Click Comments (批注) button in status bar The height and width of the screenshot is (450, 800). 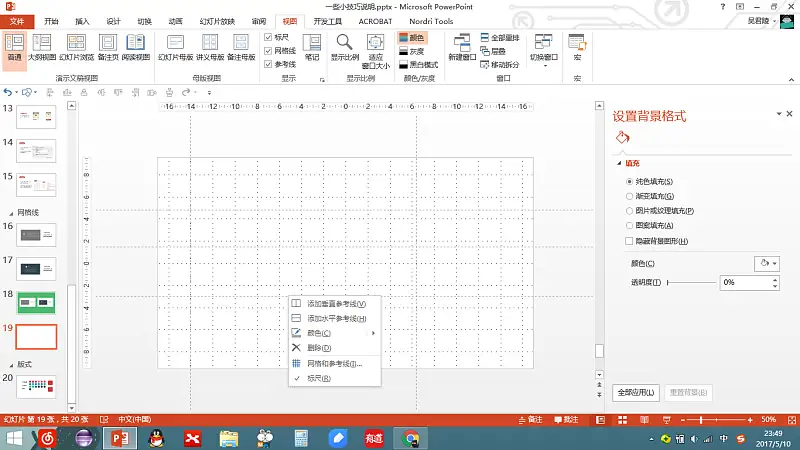pos(566,420)
